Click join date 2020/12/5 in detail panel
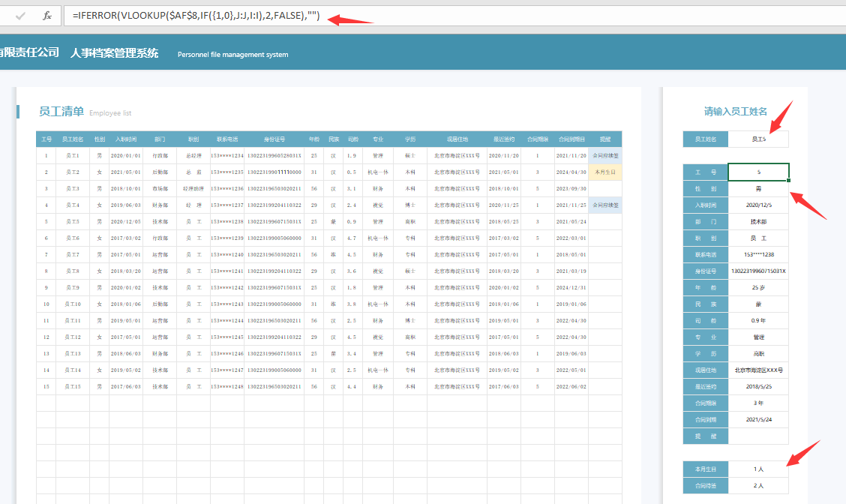 tap(758, 205)
